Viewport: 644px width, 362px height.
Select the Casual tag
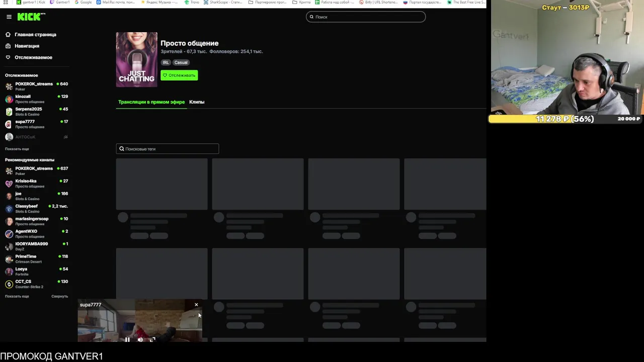click(181, 62)
